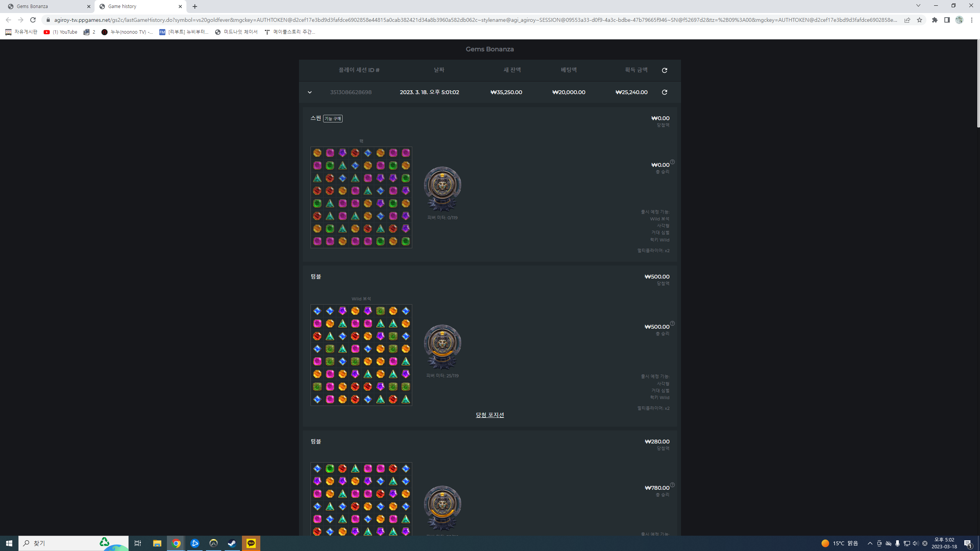Toggle the Chrome side panel

pyautogui.click(x=947, y=20)
